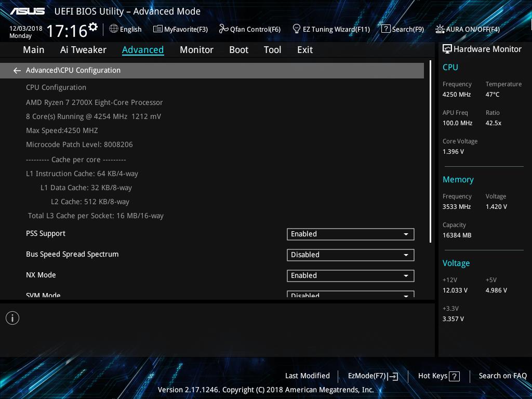The height and width of the screenshot is (399, 532).
Task: Click the ASUS logo
Action: (27, 11)
